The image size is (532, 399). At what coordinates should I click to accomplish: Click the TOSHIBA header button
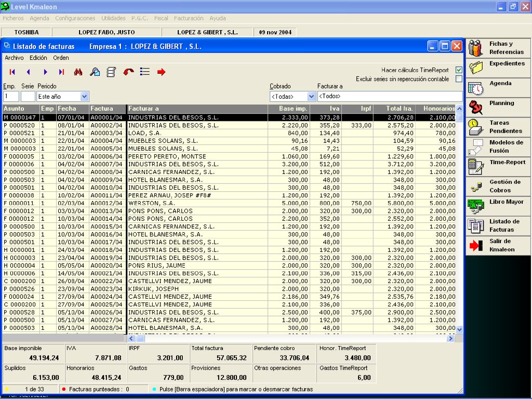coord(26,32)
